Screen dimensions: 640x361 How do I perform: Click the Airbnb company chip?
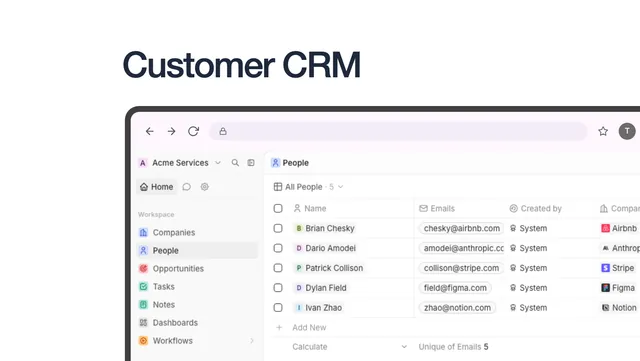(619, 228)
